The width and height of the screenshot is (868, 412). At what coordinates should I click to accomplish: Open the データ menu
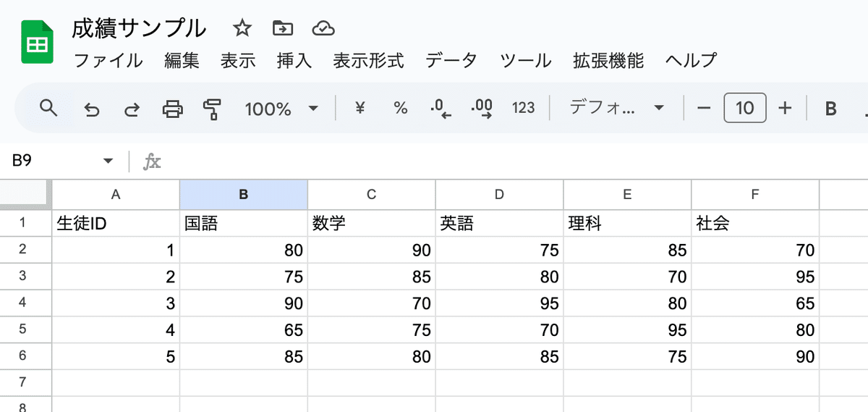point(451,60)
